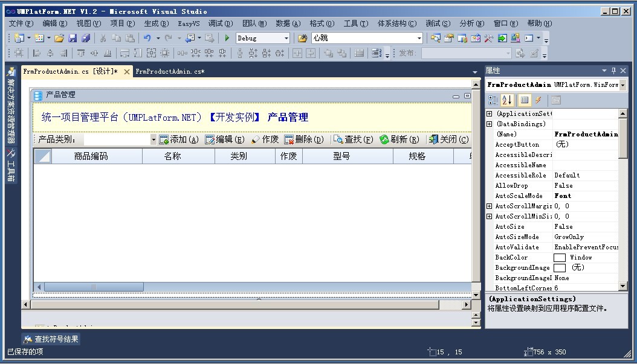This screenshot has height=364, width=637.
Task: Open the 文件(F) menu
Action: pos(22,24)
